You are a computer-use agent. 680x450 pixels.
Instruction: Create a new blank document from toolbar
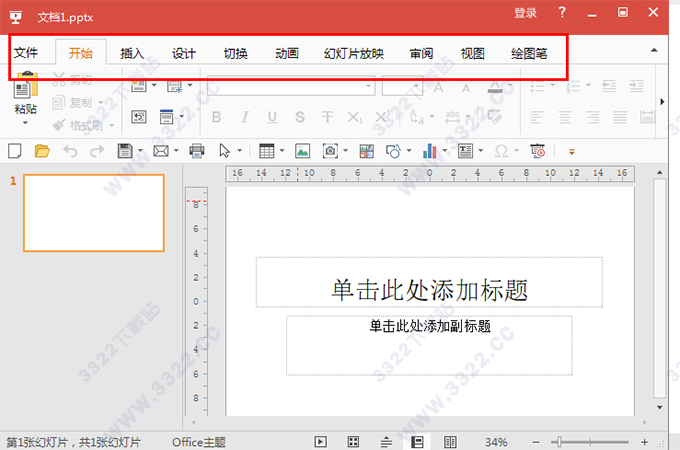[14, 151]
